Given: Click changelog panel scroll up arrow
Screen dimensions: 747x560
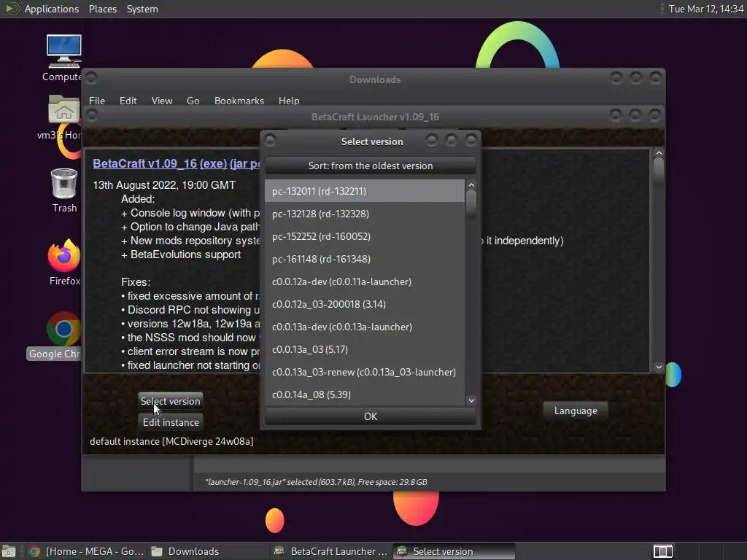Looking at the screenshot, I should click(659, 153).
